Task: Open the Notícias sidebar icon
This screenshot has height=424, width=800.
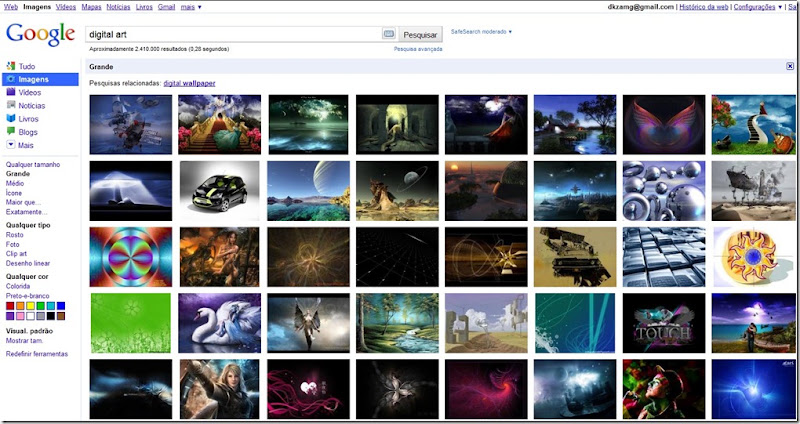Action: [11, 105]
